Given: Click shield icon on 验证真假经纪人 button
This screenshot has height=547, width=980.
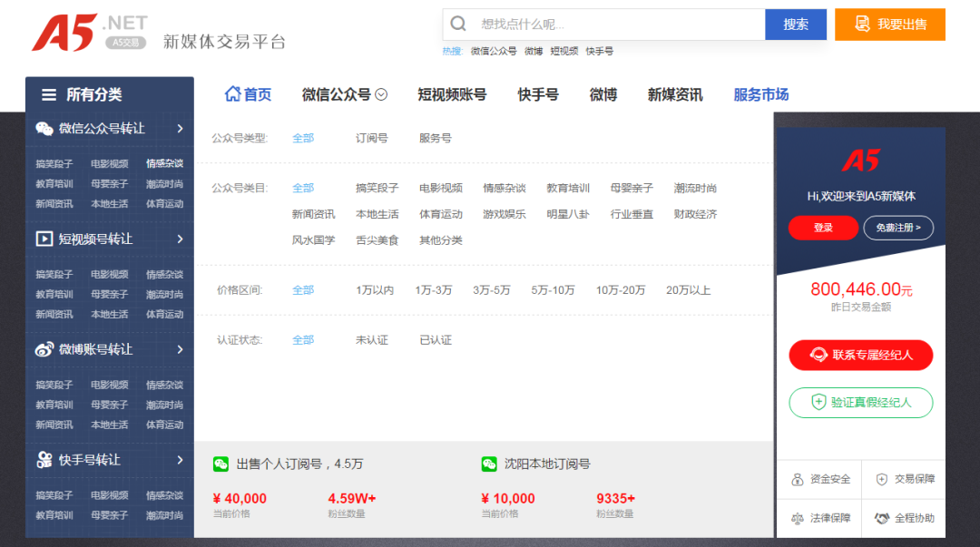Looking at the screenshot, I should (818, 402).
